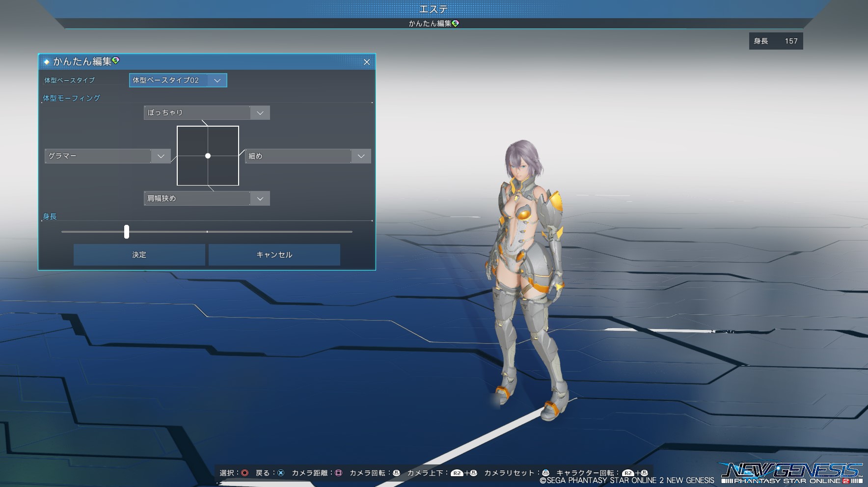
Task: Click the R2 icon beside キャラクター回転
Action: point(628,473)
